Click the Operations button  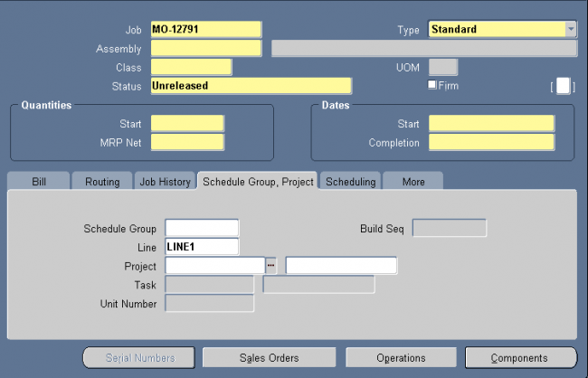(x=401, y=358)
